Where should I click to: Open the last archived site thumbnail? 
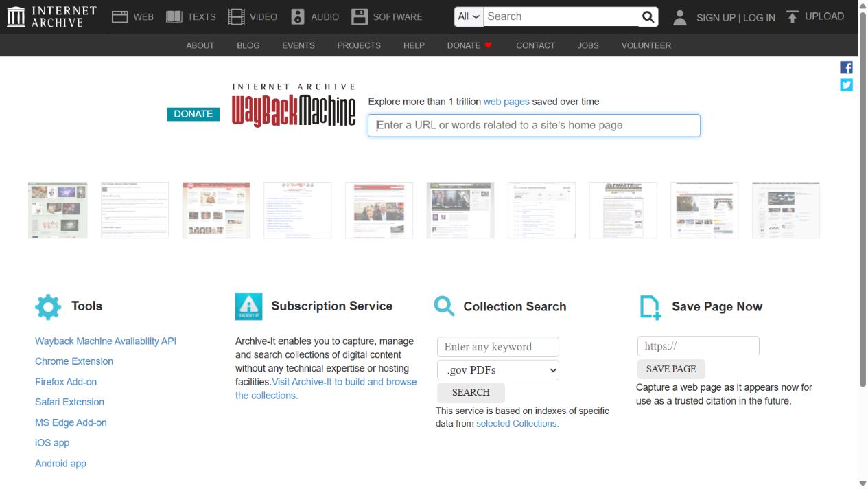(x=786, y=210)
